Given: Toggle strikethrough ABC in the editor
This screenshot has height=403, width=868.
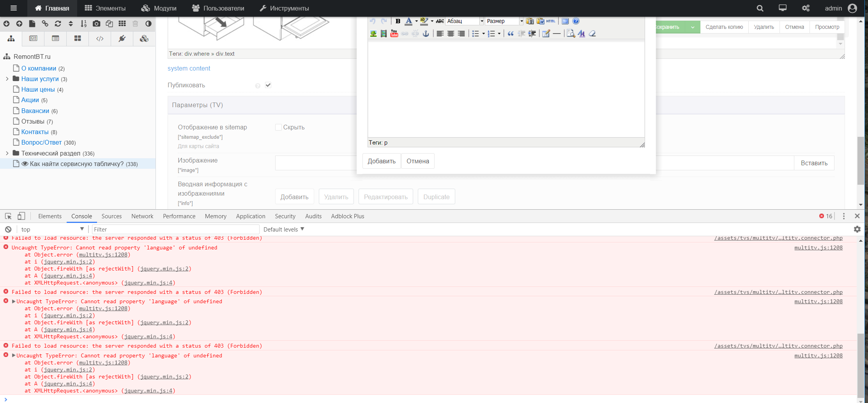Looking at the screenshot, I should [440, 21].
